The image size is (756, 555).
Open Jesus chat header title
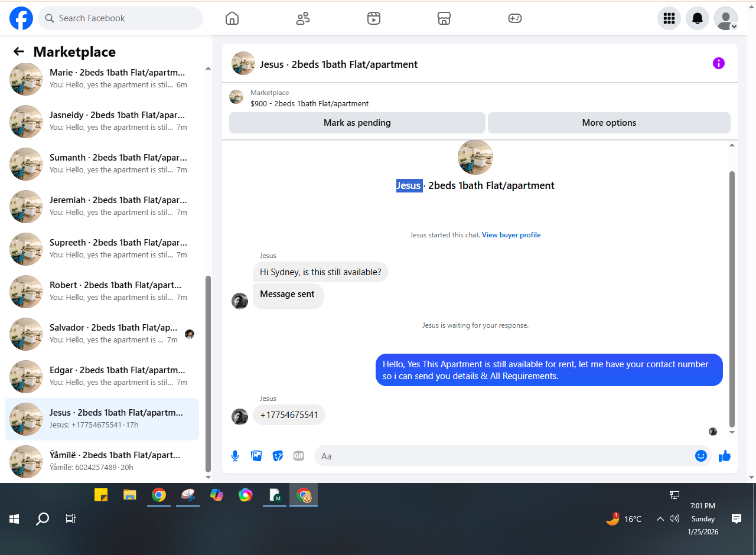(338, 64)
